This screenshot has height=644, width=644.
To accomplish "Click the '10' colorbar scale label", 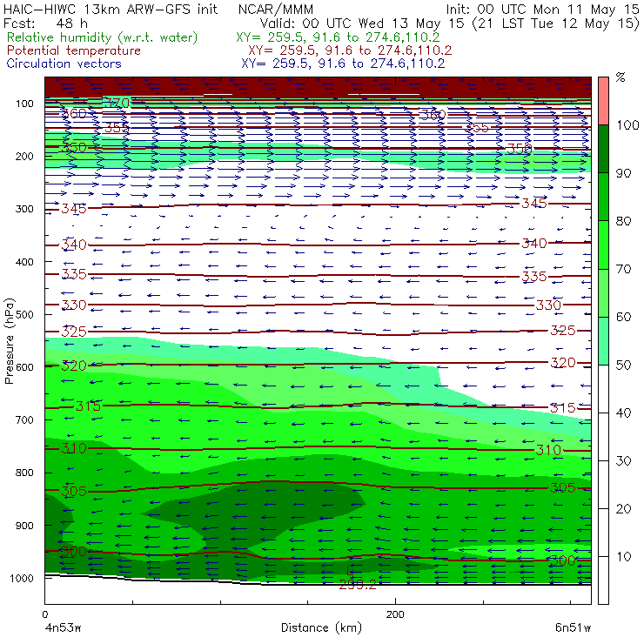I will [x=623, y=556].
